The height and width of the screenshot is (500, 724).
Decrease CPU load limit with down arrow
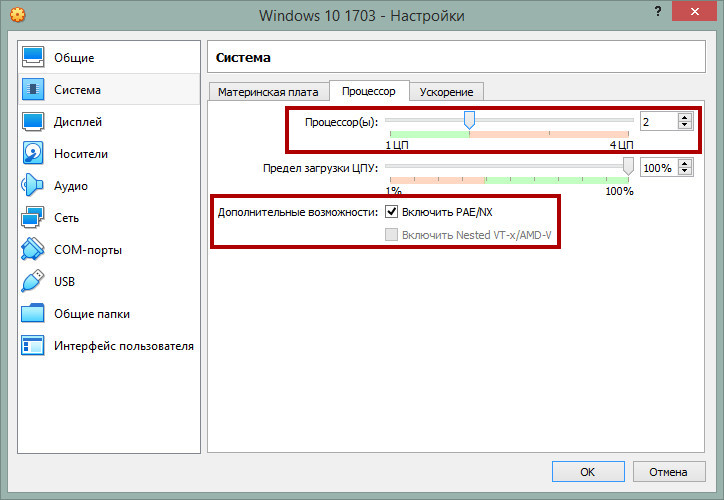685,171
